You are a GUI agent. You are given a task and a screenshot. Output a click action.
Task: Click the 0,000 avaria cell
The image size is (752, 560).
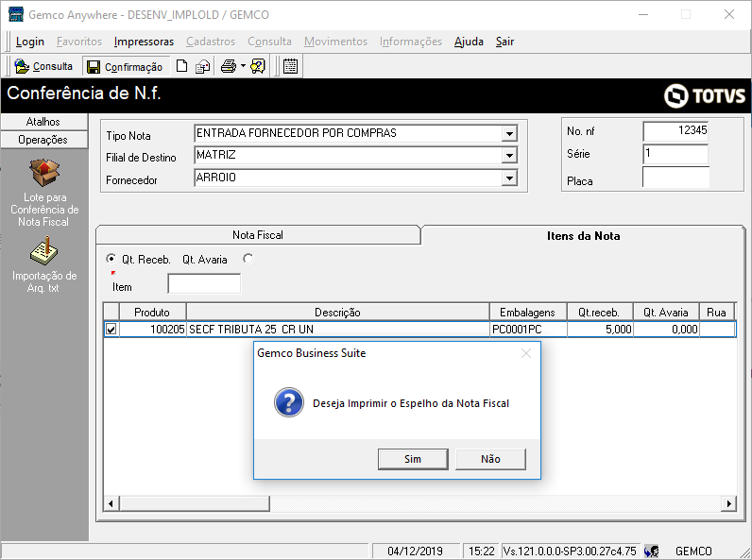click(x=666, y=330)
